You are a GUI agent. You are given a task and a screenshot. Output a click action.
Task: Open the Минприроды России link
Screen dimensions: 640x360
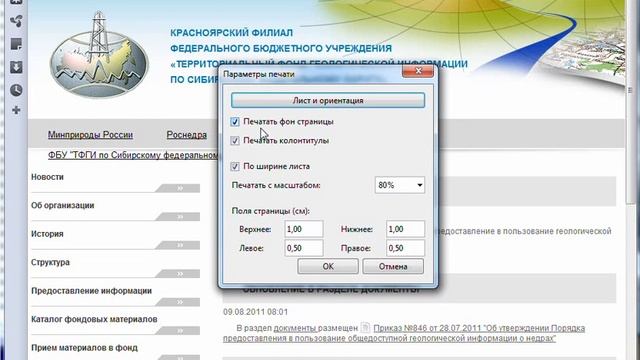pyautogui.click(x=90, y=135)
